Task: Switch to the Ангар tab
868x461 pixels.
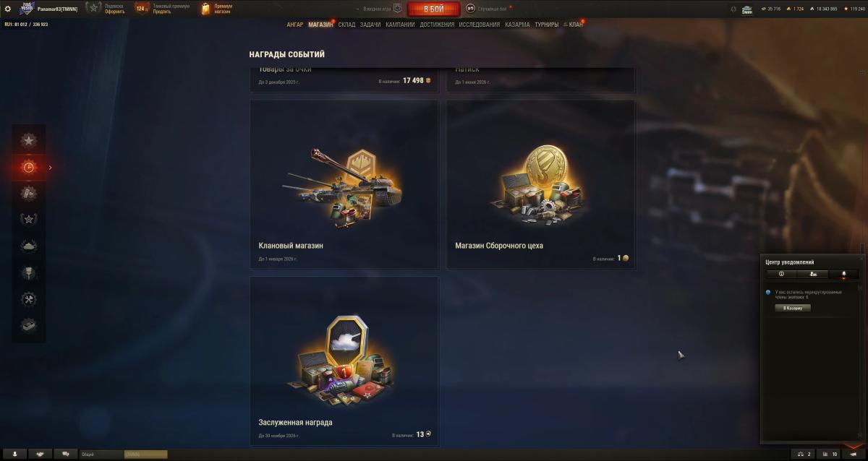Action: [295, 25]
